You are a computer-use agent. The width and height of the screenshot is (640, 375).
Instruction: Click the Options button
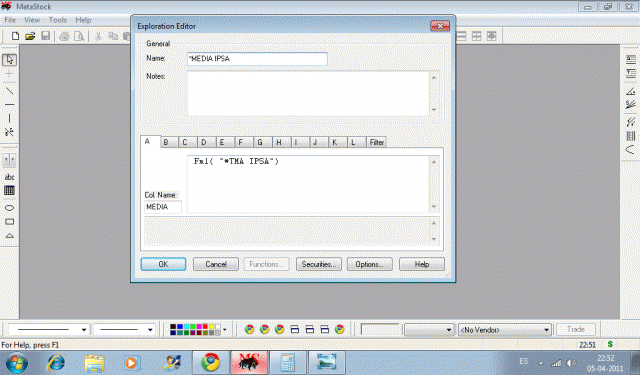click(x=369, y=264)
